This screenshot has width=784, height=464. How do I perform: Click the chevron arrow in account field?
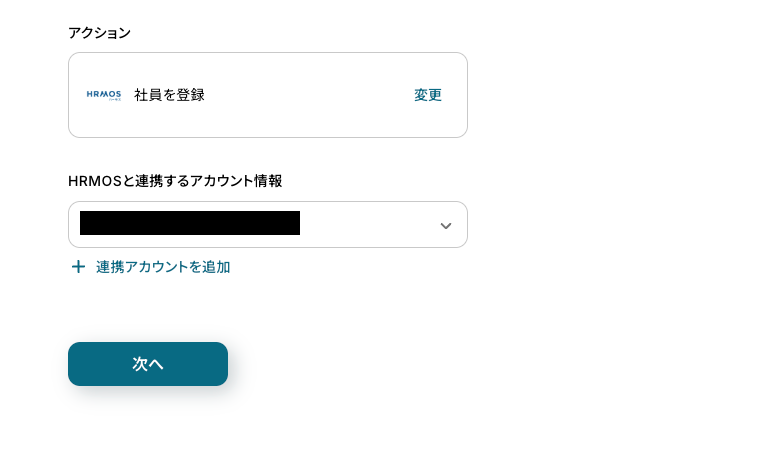446,225
